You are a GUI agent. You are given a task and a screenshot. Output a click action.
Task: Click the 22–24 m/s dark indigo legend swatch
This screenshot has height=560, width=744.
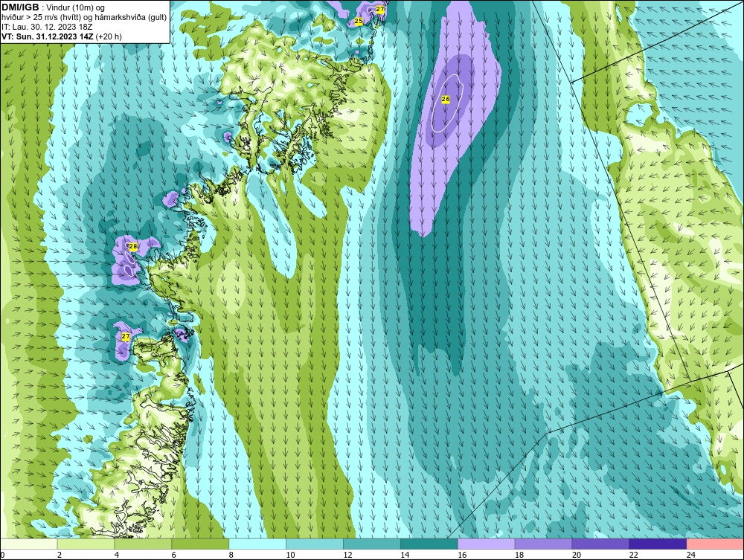point(658,544)
